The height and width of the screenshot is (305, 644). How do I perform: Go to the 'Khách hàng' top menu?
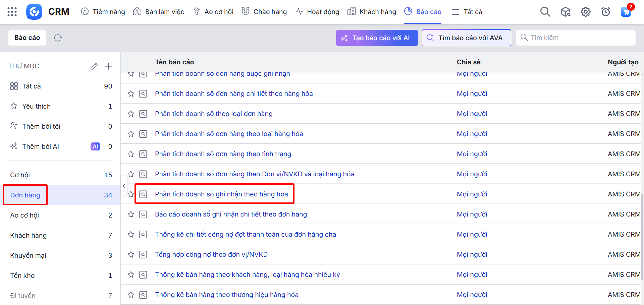coord(372,12)
